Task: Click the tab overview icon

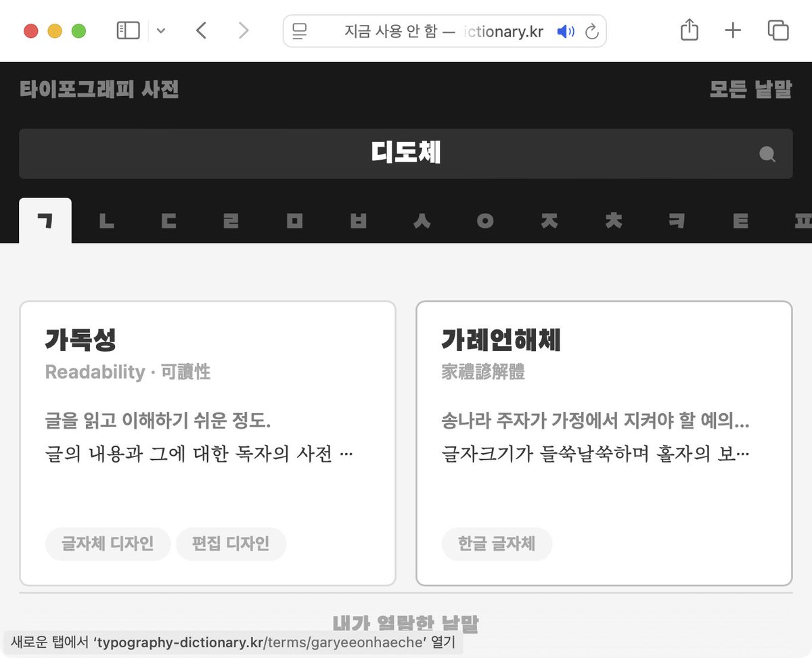Action: tap(777, 30)
